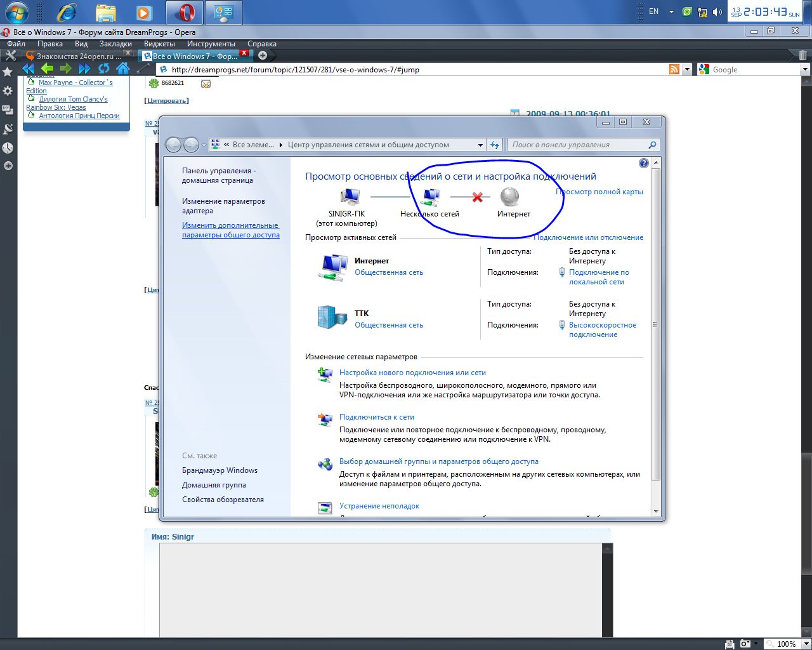Open the Виджеты menu
Image resolution: width=812 pixels, height=650 pixels.
[159, 44]
